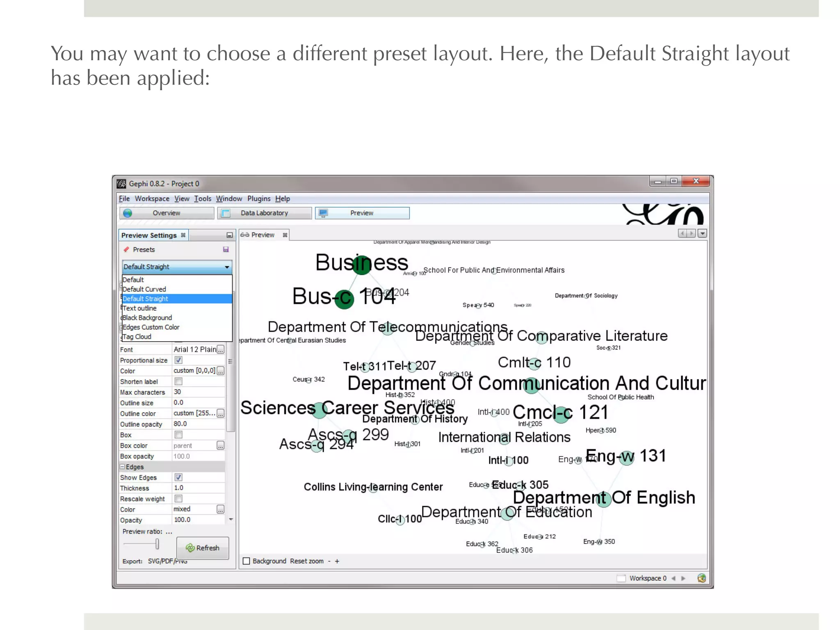
Task: Choose the Tag Cloud preset
Action: coord(177,336)
